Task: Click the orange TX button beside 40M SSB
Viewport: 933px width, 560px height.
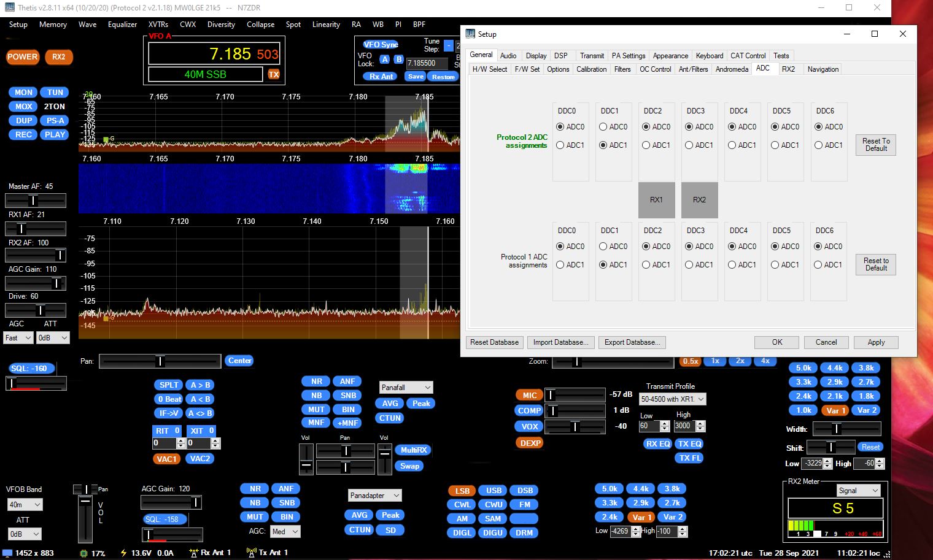Action: pos(274,74)
